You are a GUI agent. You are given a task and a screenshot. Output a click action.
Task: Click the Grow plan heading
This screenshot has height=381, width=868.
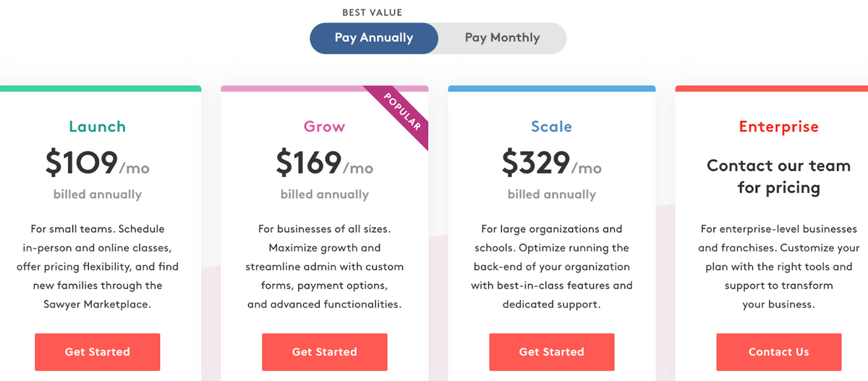click(x=325, y=127)
